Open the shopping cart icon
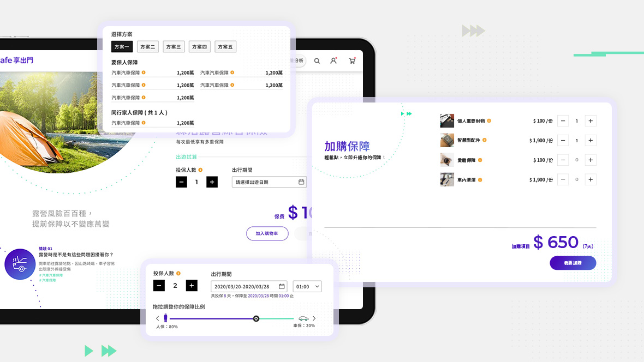 tap(351, 61)
